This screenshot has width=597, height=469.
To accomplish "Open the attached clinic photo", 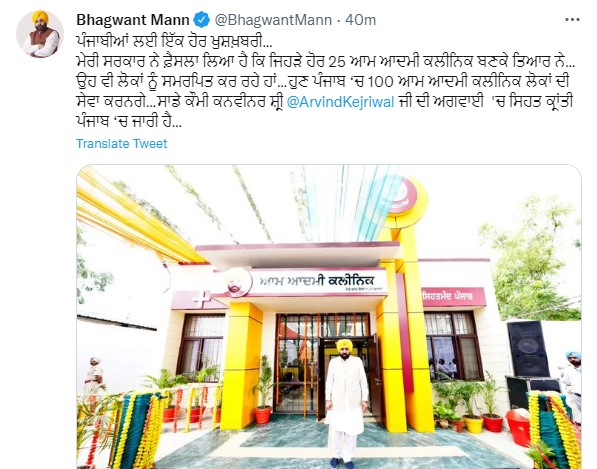I will click(x=329, y=317).
